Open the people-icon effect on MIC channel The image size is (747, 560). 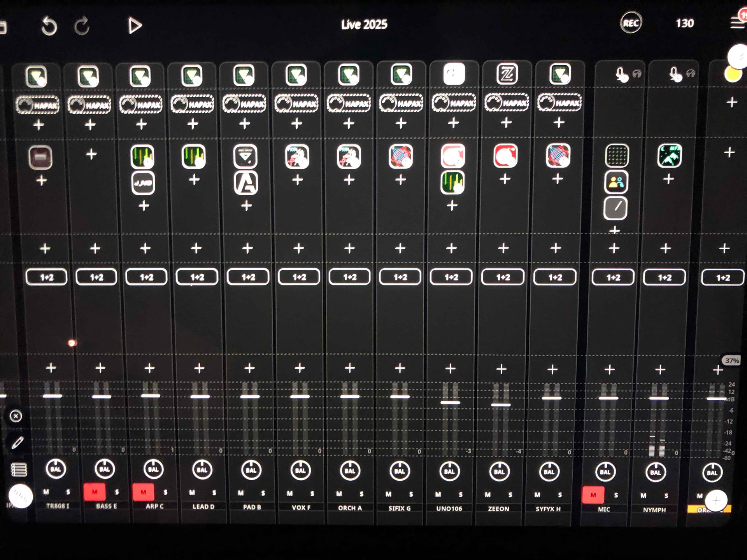click(x=616, y=182)
